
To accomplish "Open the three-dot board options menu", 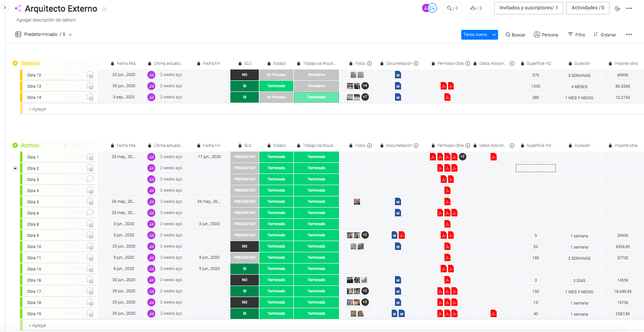I will coord(629,35).
